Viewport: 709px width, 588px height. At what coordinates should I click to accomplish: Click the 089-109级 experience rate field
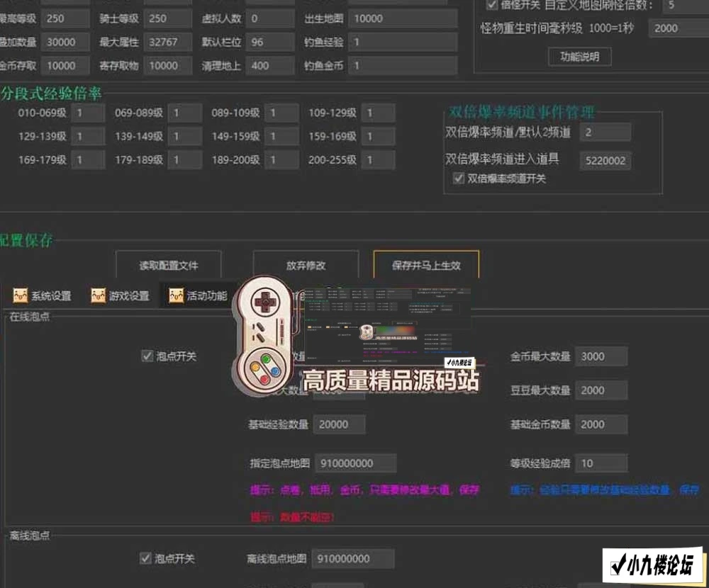pos(281,113)
